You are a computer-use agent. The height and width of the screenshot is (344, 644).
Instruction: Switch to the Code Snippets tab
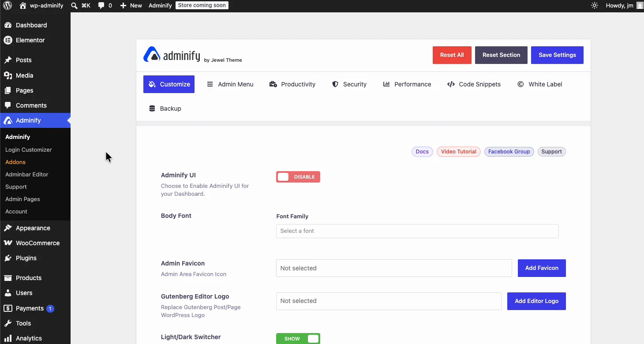474,84
